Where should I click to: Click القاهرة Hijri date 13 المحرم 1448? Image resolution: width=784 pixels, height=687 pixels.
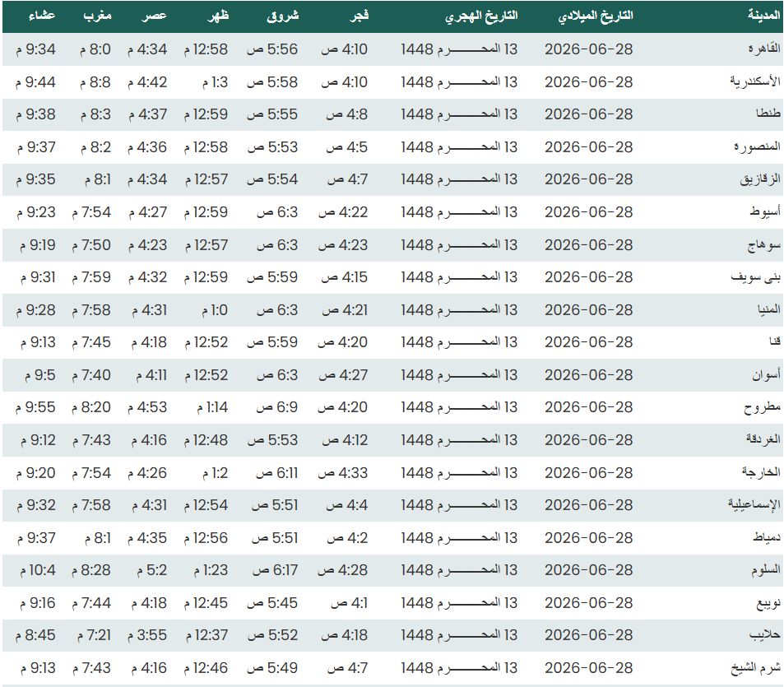point(459,49)
